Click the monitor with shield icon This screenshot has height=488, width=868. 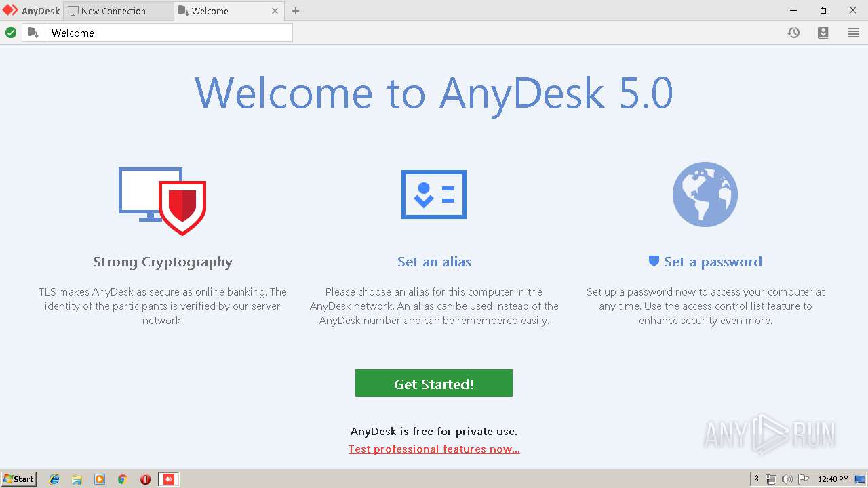163,201
